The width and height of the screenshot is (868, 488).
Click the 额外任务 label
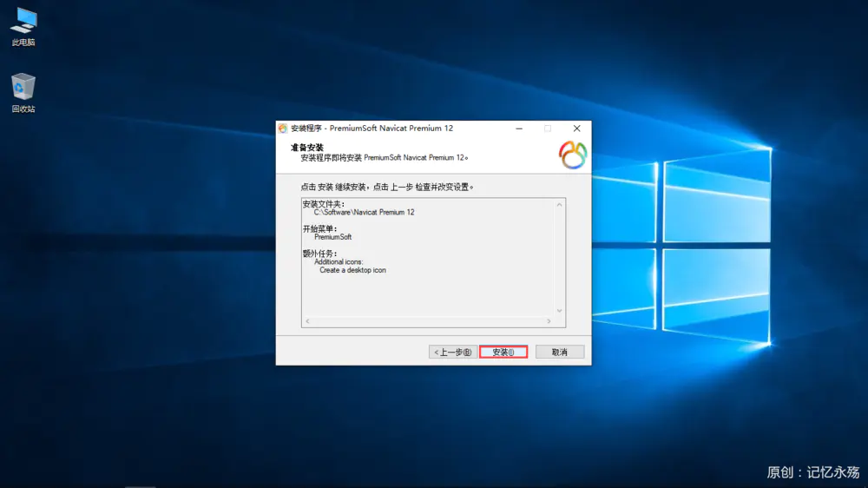pos(319,254)
